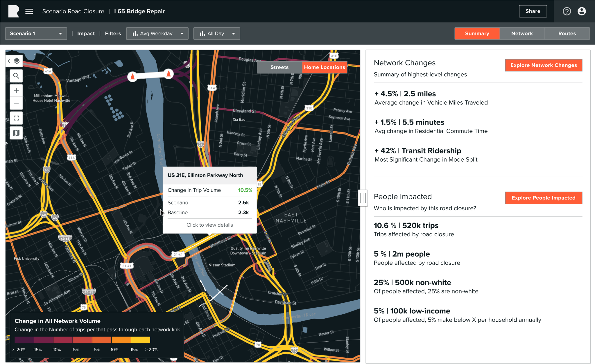Click the Share button
The image size is (595, 364).
533,11
